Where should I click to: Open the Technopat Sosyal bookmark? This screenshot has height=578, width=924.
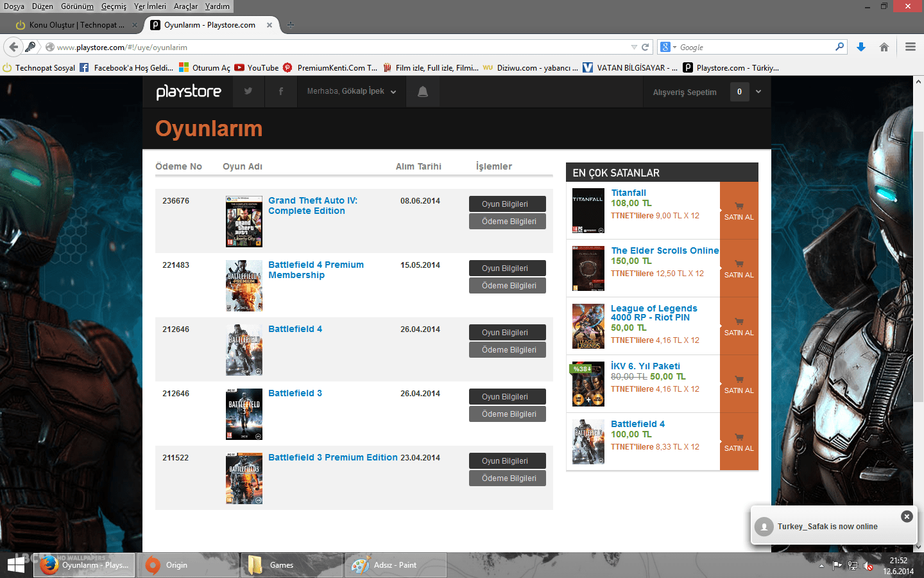(39, 67)
